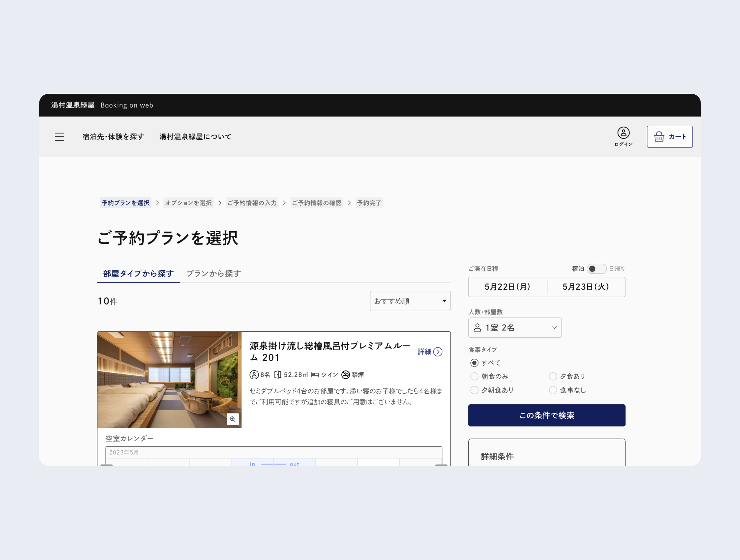Click the magnifier icon on the room photo
Image resolution: width=740 pixels, height=560 pixels.
click(233, 420)
